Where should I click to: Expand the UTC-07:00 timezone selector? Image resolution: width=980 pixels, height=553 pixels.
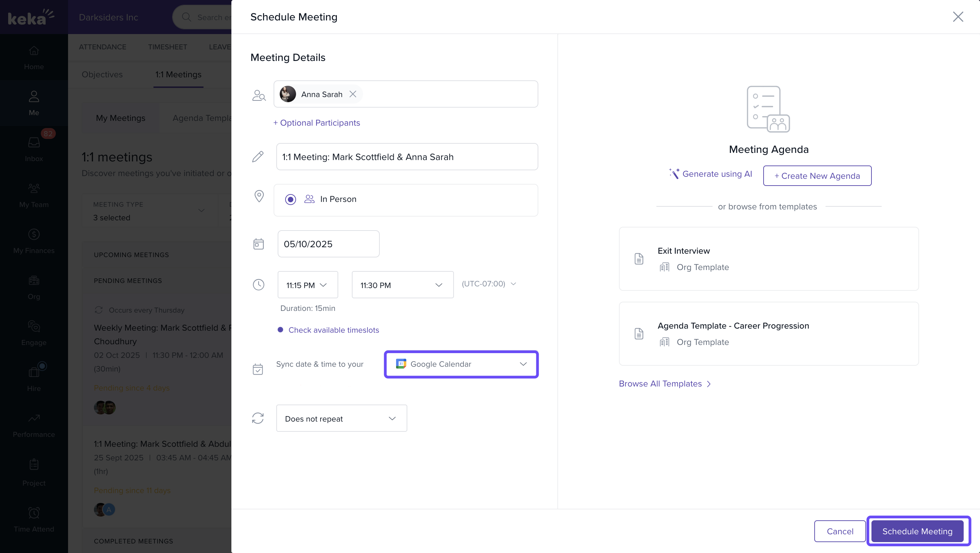click(489, 284)
